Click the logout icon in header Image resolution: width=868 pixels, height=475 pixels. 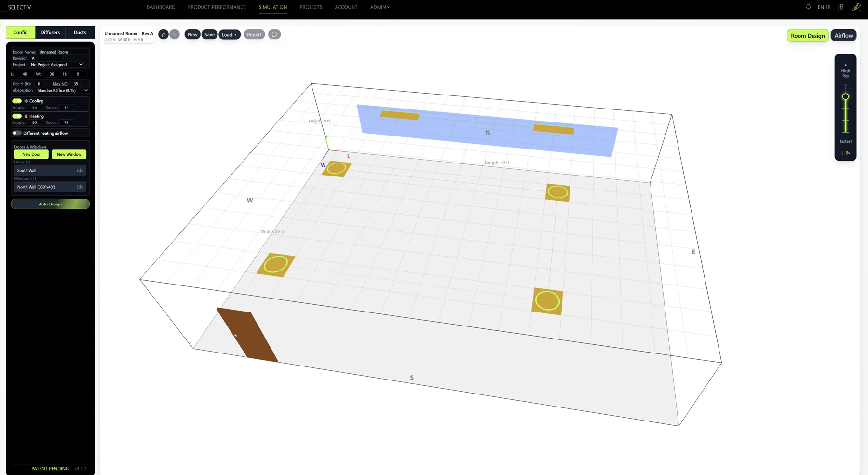[841, 7]
